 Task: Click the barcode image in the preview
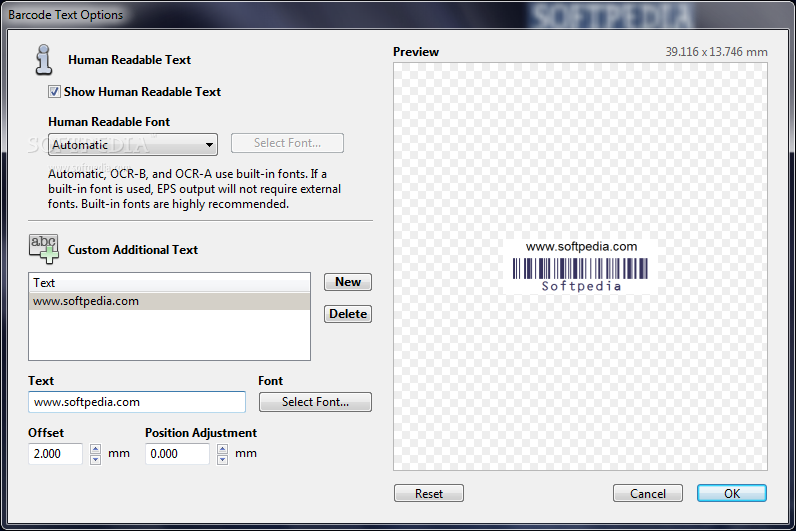(580, 269)
